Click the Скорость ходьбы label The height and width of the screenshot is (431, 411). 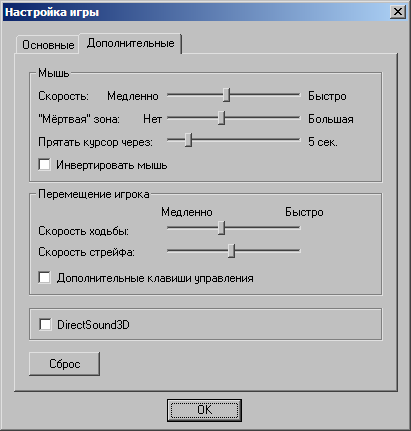coord(84,231)
